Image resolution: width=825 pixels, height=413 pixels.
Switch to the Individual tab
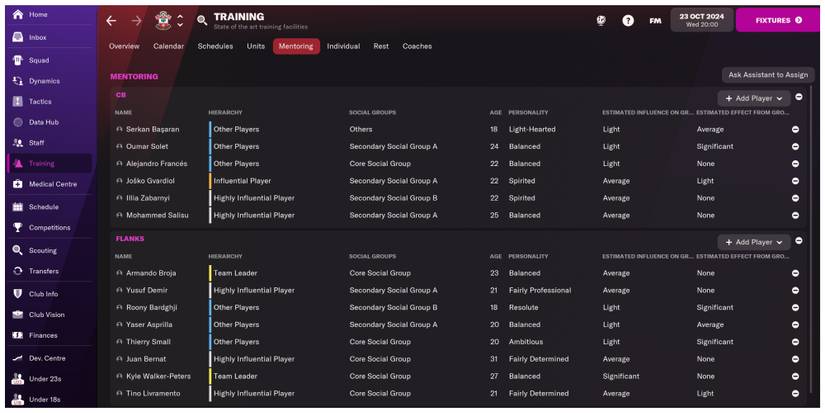[x=343, y=46]
